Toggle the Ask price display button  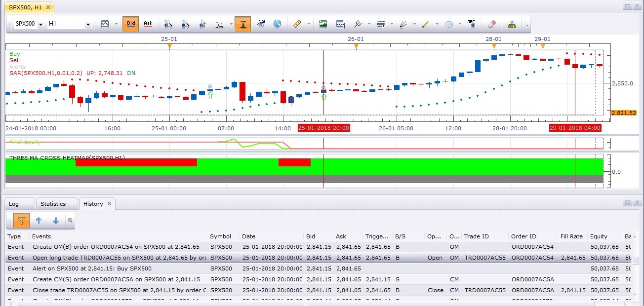pos(148,24)
